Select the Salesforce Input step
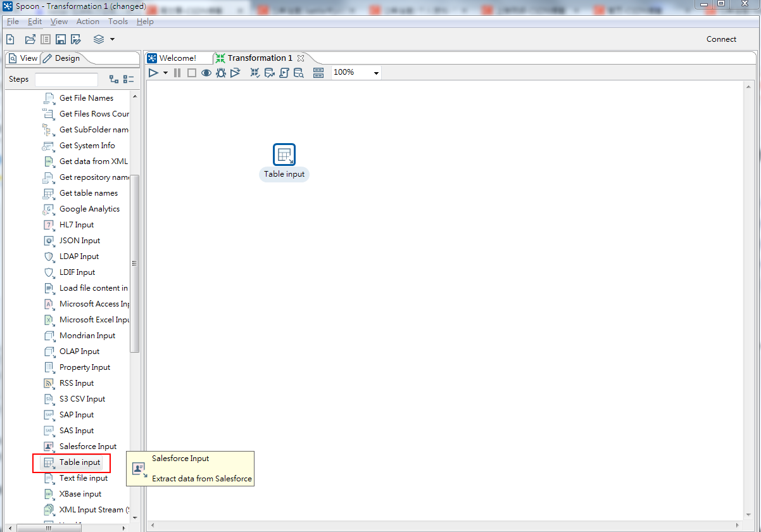The width and height of the screenshot is (761, 532). 88,446
